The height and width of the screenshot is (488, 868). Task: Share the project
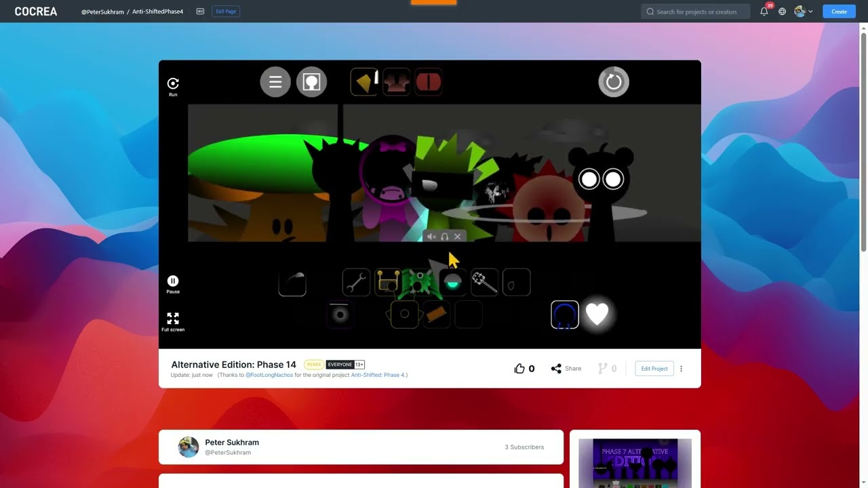566,369
